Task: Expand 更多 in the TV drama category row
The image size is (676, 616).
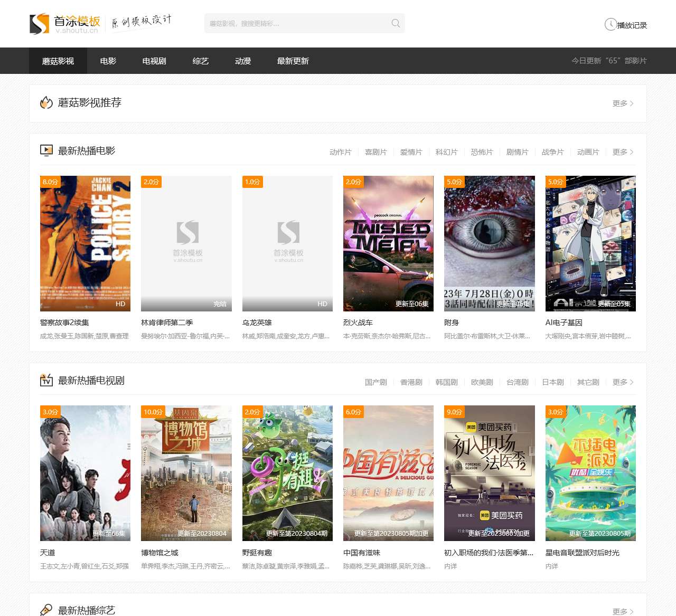Action: [x=623, y=382]
